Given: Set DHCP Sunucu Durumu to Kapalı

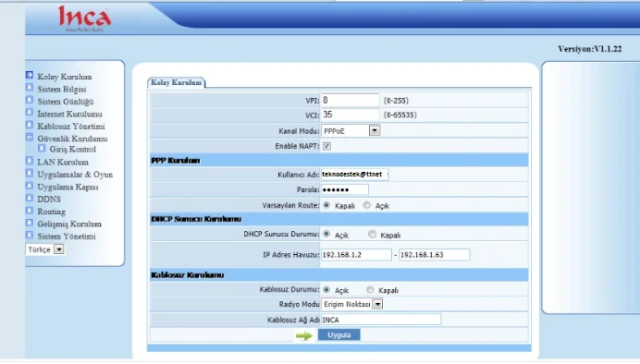Looking at the screenshot, I should pos(372,234).
